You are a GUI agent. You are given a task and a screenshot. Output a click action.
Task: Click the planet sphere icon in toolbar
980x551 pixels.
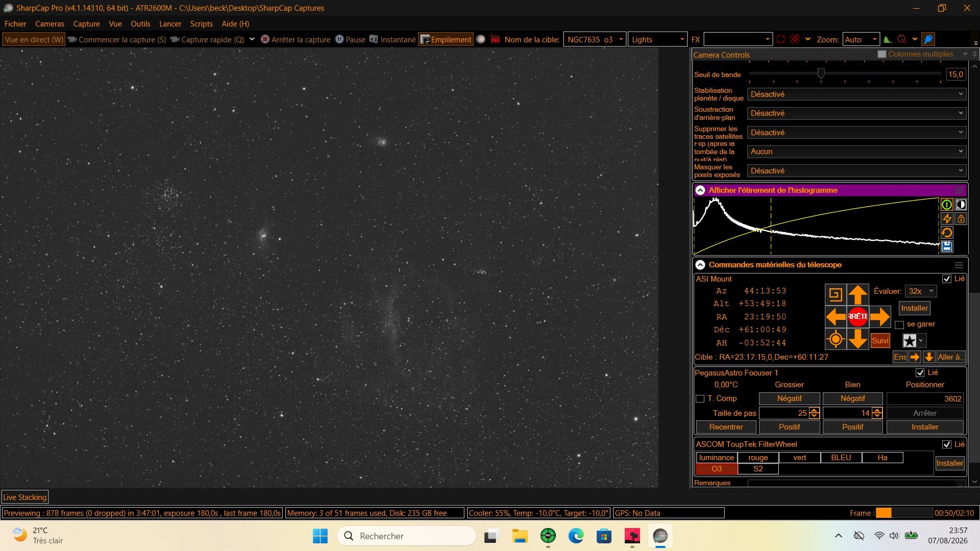click(481, 39)
